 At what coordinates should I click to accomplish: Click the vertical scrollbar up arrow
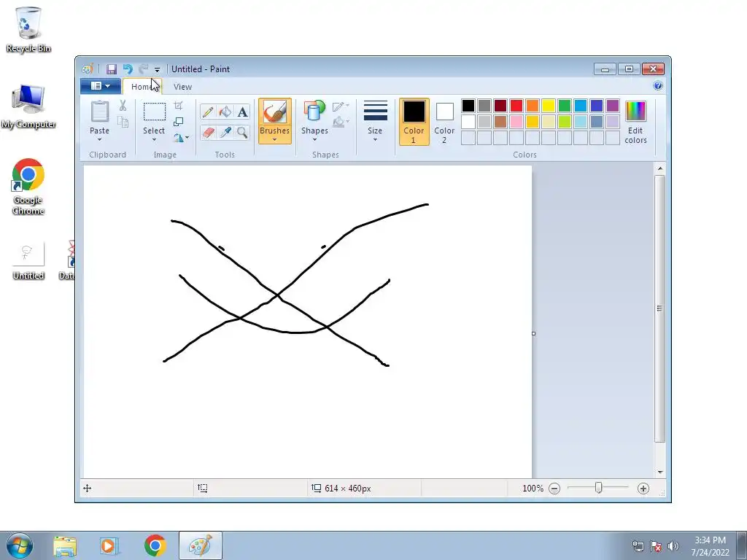pyautogui.click(x=659, y=168)
